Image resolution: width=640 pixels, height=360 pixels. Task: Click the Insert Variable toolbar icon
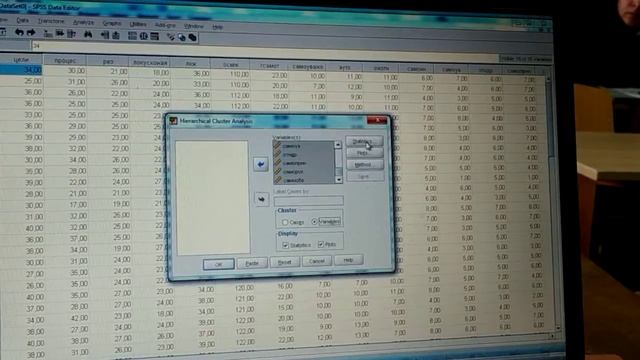116,36
